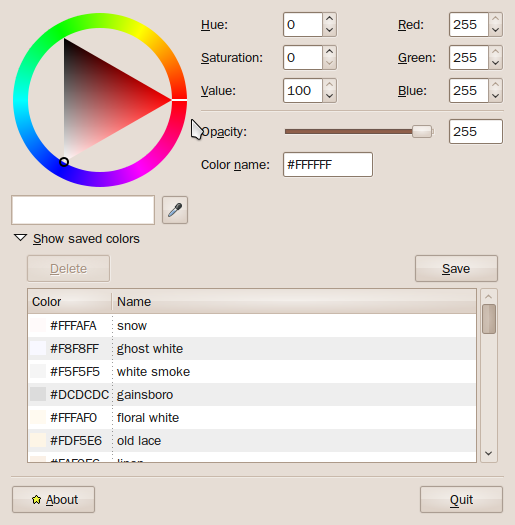Save the current color

(x=456, y=269)
